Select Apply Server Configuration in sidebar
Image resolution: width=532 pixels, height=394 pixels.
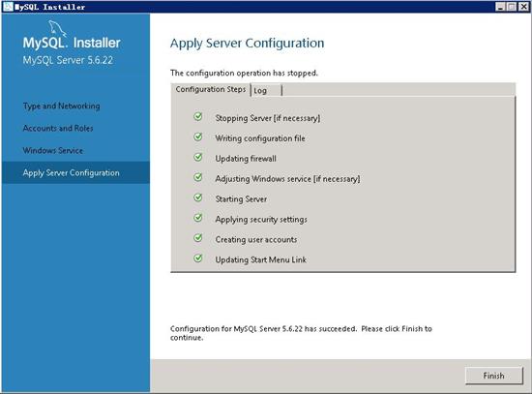[x=75, y=172]
